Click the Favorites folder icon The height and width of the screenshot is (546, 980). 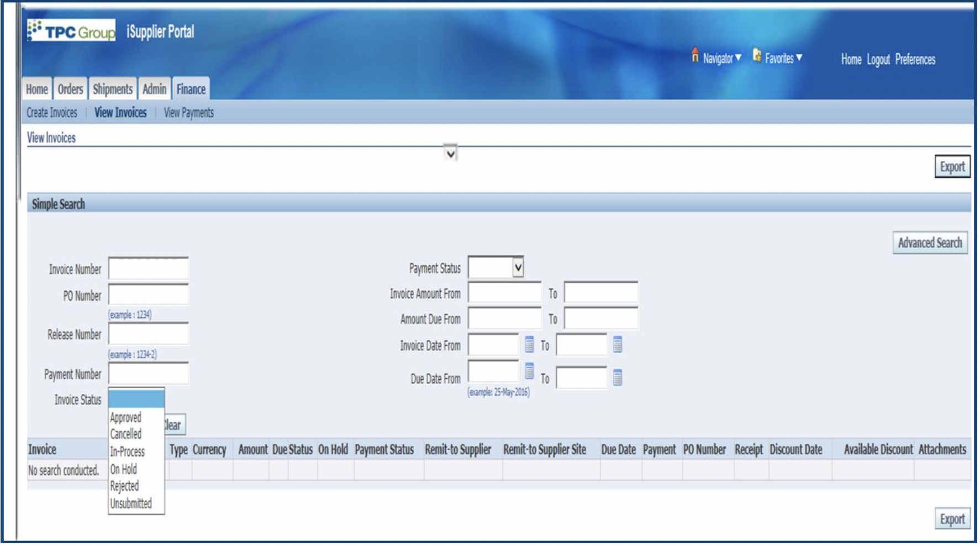point(757,55)
